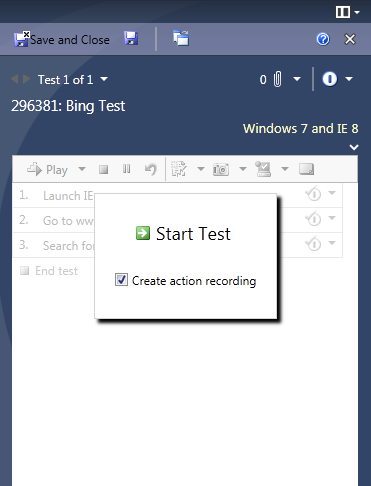Click the stop square in playback toolbar
The image size is (371, 486).
tap(104, 169)
